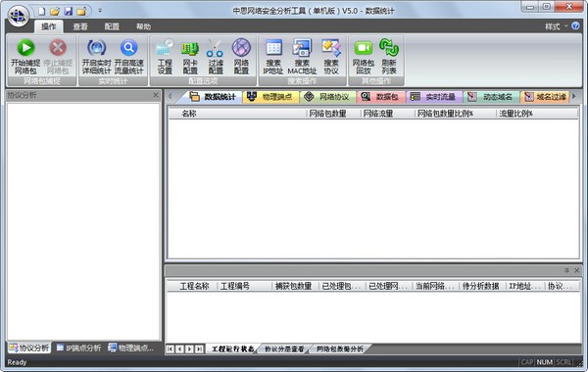Select the 查看 ribbon tab

[x=80, y=26]
